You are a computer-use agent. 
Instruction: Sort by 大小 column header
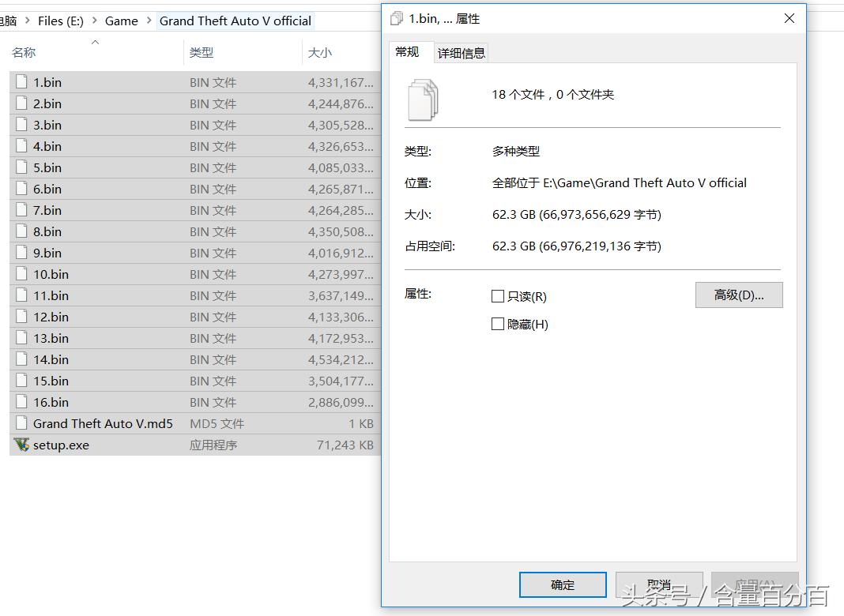click(320, 53)
